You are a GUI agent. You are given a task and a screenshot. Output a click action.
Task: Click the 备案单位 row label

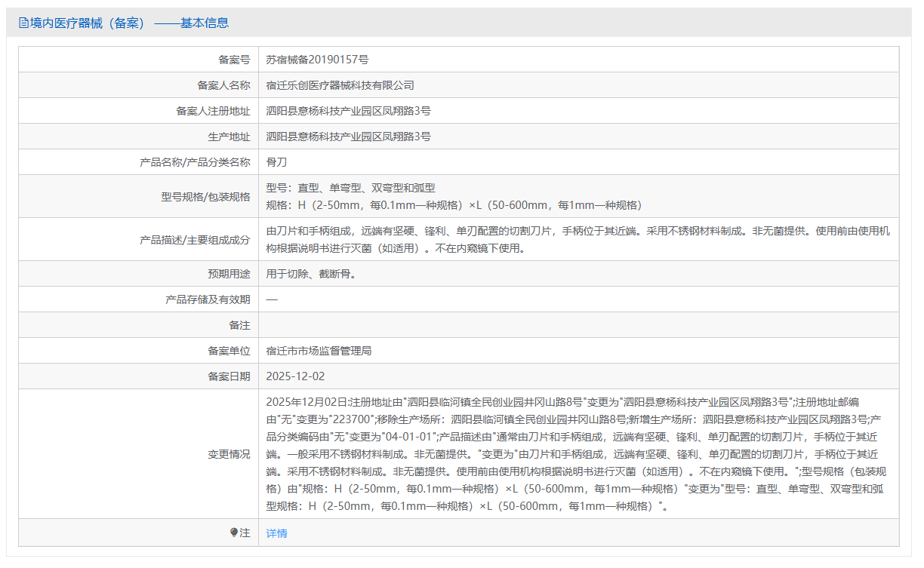pos(229,351)
